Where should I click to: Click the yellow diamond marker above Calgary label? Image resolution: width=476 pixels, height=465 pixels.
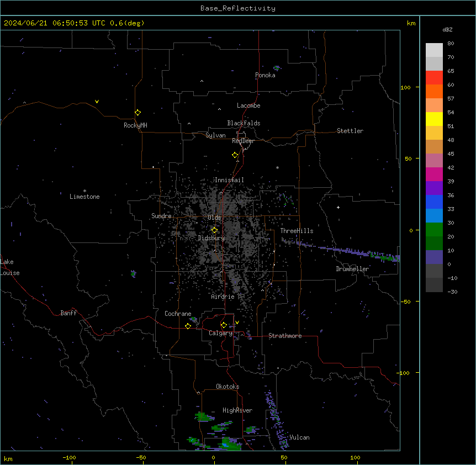pyautogui.click(x=224, y=325)
